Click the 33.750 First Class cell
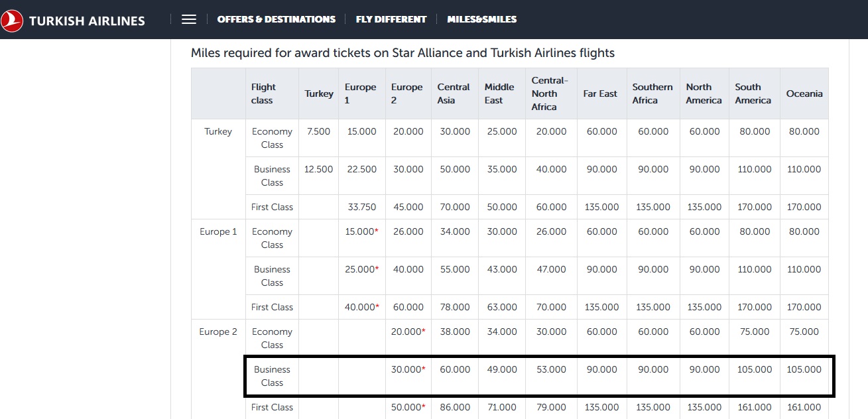This screenshot has height=419, width=868. coord(361,207)
